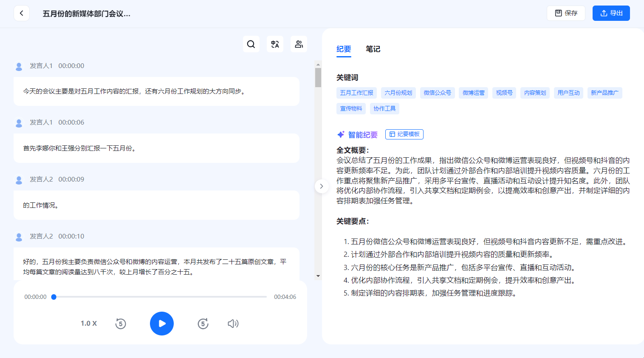Select the 微信公众号 keyword tag
Viewport: 644px width, 358px height.
(x=437, y=93)
